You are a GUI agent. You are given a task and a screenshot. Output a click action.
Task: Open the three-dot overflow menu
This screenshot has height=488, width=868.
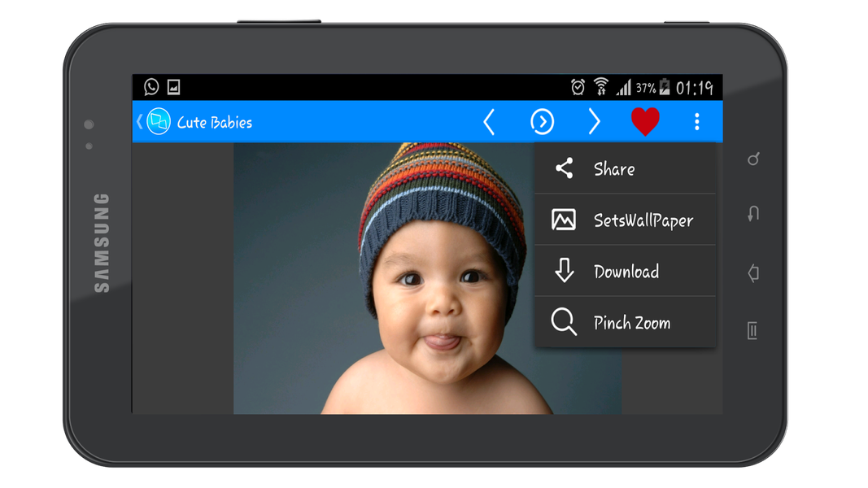point(696,122)
